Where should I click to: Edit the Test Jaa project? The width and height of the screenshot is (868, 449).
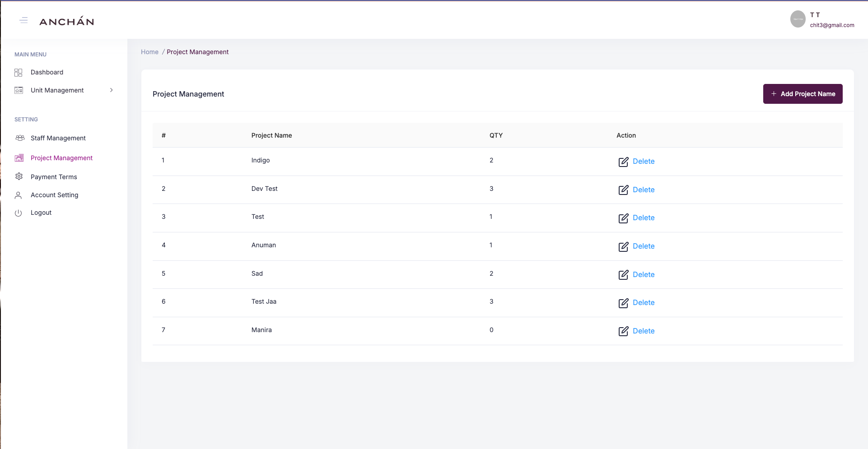tap(623, 303)
